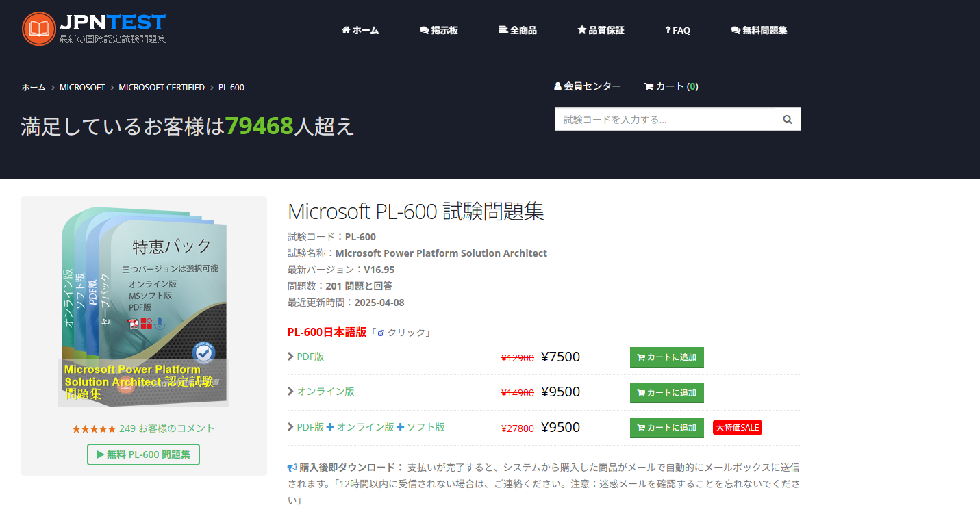
Task: Click the JPNTEST orange book logo
Action: point(38,29)
